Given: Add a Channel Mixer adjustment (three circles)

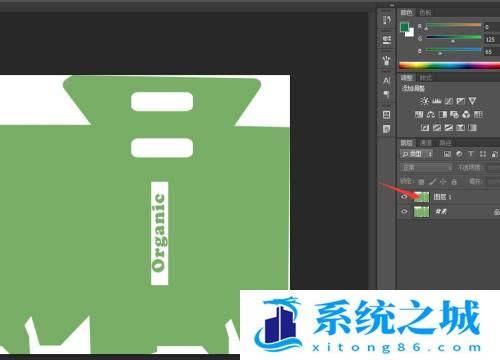Looking at the screenshot, I should coord(466,114).
